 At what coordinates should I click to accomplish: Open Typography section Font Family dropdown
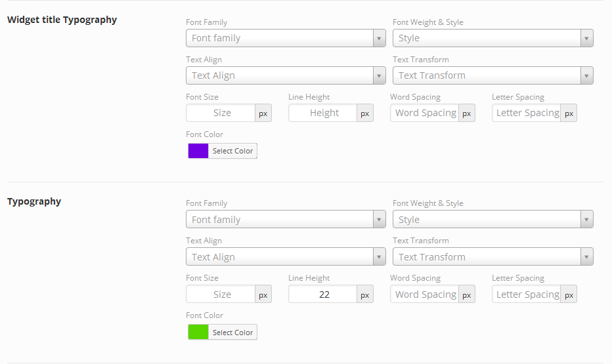pos(286,220)
